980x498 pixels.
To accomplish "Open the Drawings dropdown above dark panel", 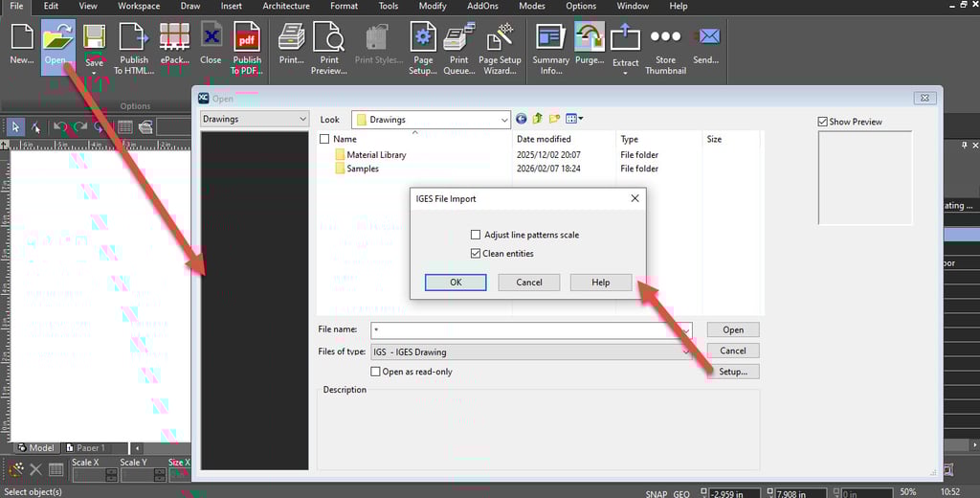I will [x=302, y=119].
